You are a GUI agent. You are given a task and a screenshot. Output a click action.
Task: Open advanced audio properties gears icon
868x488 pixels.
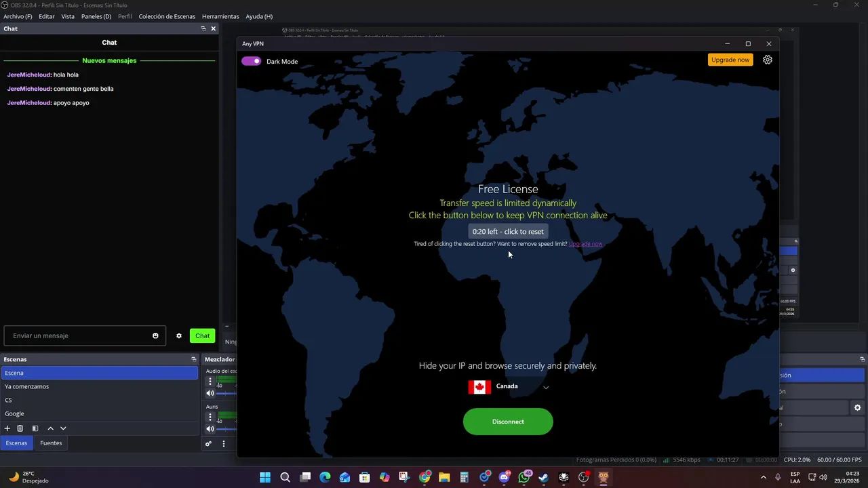coord(209,444)
